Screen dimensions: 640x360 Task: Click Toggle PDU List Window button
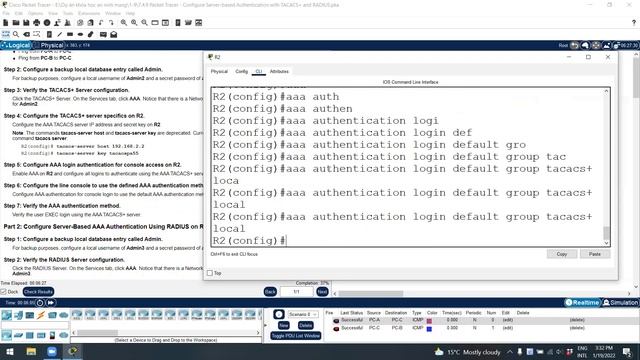coord(296,336)
